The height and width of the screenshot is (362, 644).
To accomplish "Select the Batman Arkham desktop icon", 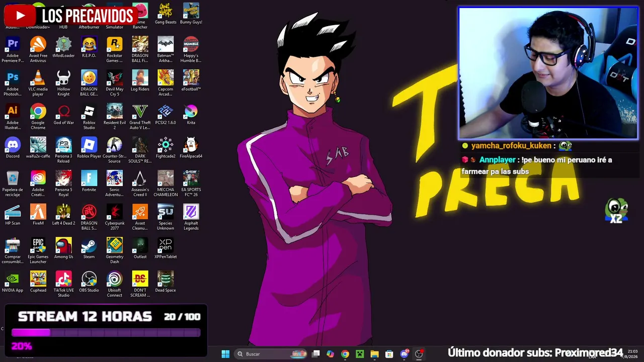I will click(166, 50).
